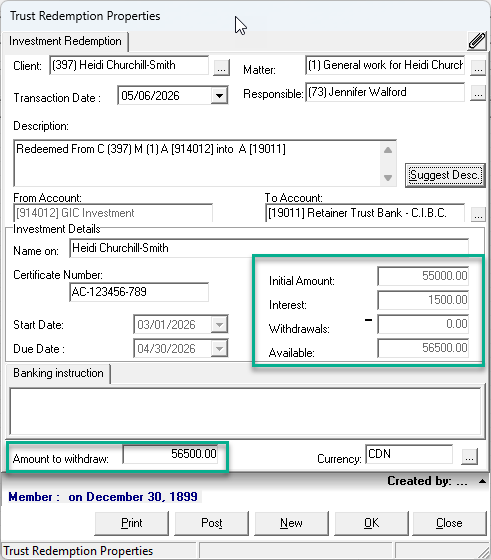Click the Currency CDN field
Image resolution: width=491 pixels, height=560 pixels.
point(409,454)
